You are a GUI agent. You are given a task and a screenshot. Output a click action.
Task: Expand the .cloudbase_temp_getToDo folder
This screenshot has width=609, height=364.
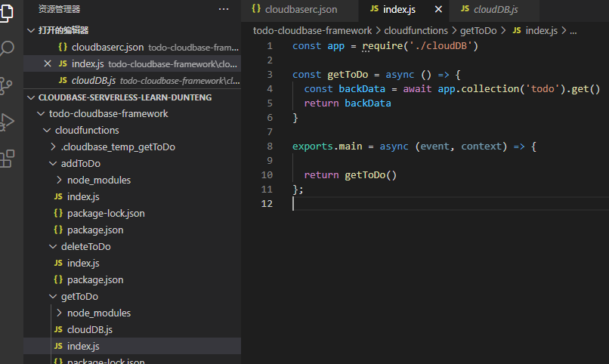(x=53, y=147)
